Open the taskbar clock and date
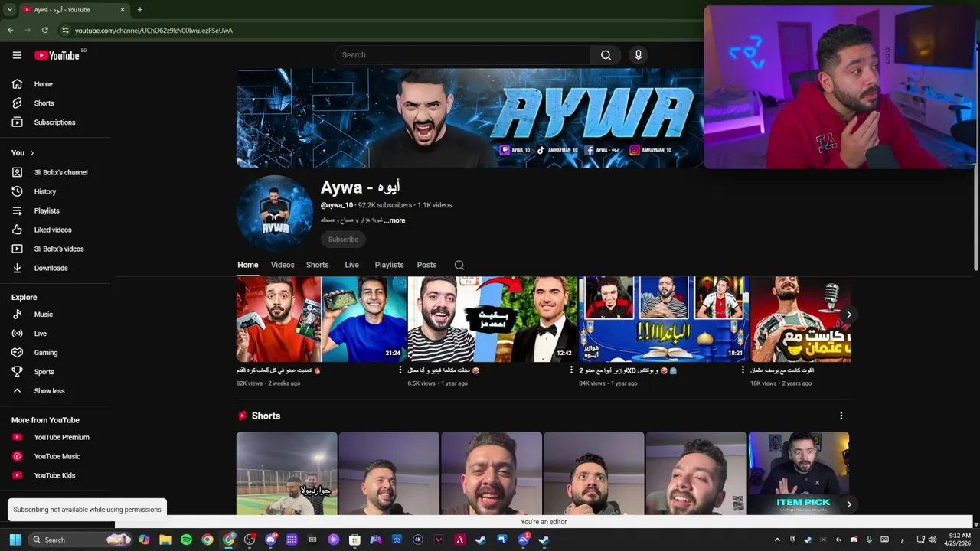The width and height of the screenshot is (980, 551). click(959, 540)
